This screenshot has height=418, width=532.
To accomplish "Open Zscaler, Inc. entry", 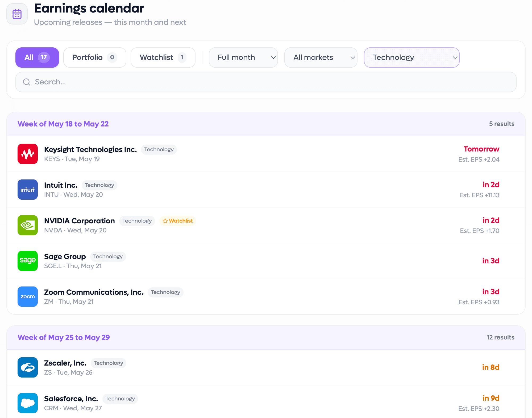I will 266,367.
